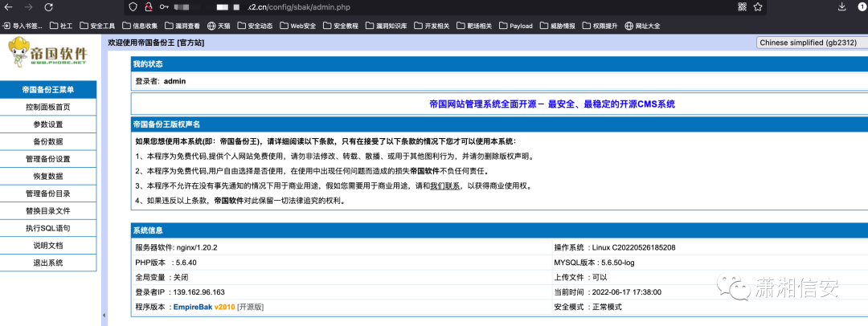The width and height of the screenshot is (868, 326).
Task: Click the browser forward arrow
Action: tap(29, 7)
